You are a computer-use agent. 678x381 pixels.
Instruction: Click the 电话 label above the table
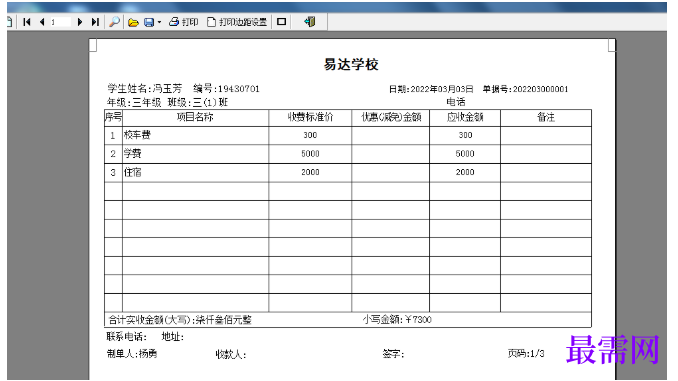[x=456, y=102]
